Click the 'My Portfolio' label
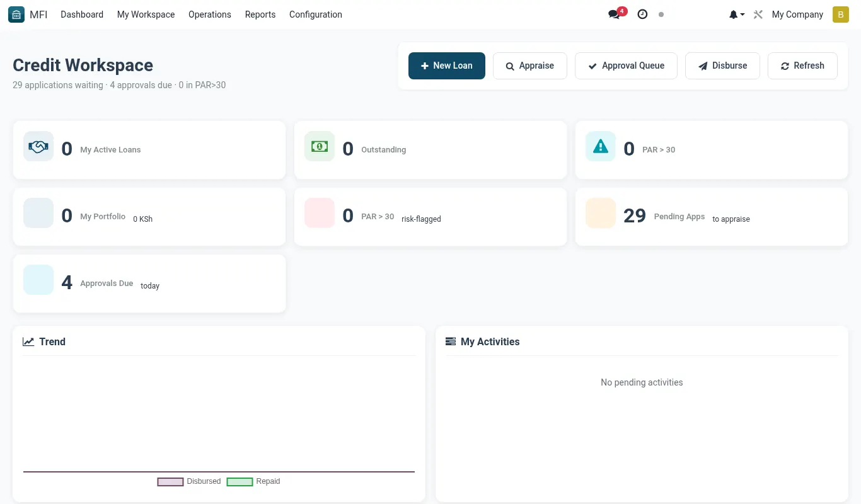 pos(103,217)
